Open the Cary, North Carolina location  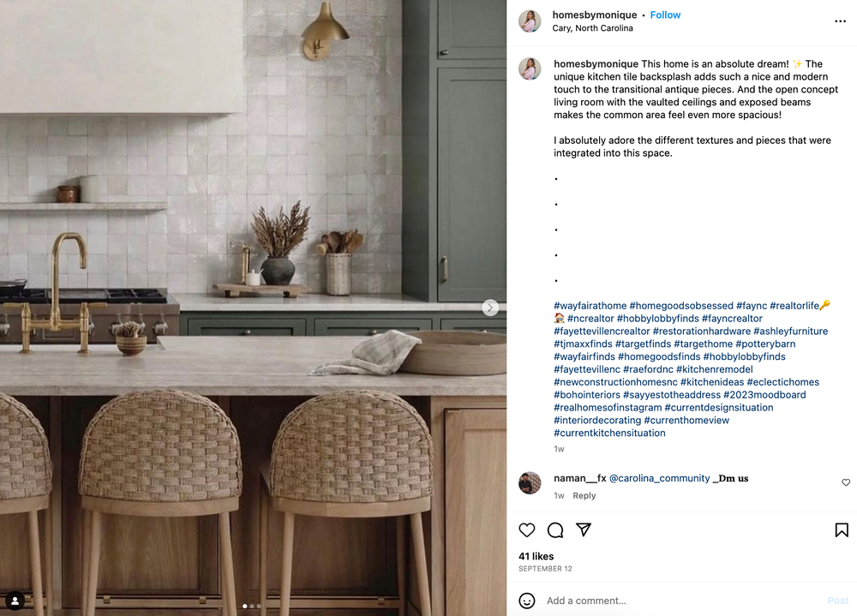(x=592, y=28)
